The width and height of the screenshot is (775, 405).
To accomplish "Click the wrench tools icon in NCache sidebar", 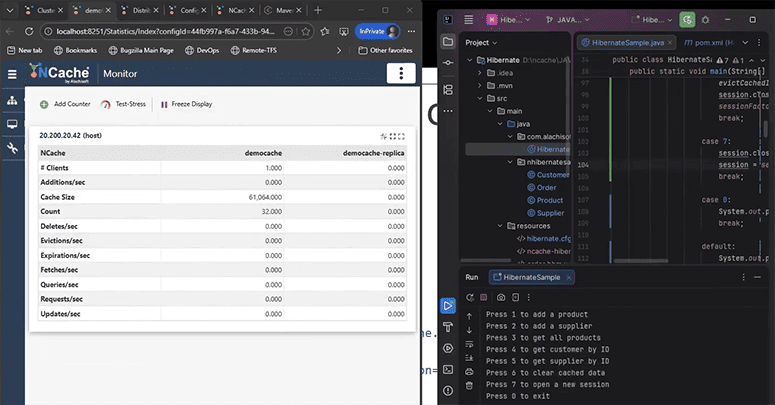I will [x=12, y=148].
